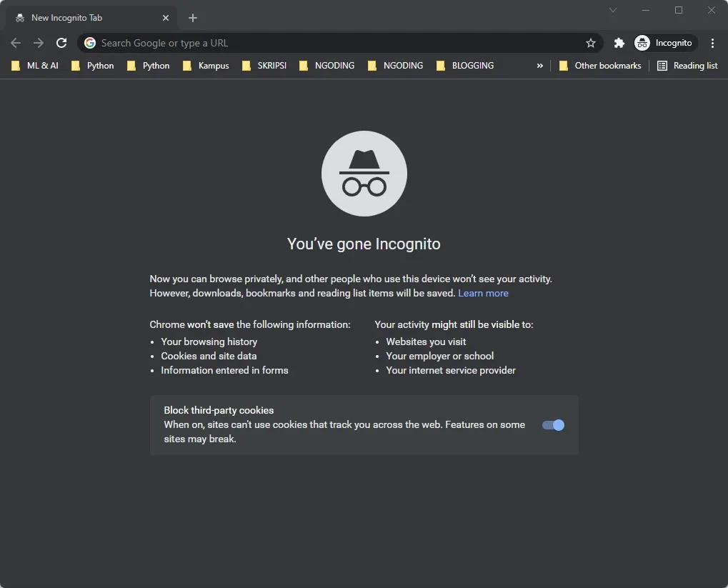Image resolution: width=728 pixels, height=588 pixels.
Task: Click the reload page icon
Action: tap(61, 43)
